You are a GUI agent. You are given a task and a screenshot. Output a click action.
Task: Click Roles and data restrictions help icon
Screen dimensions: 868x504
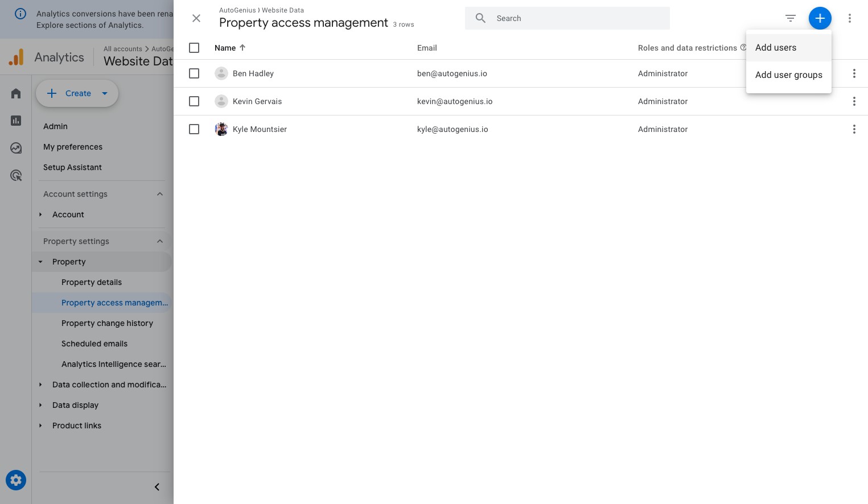coord(743,48)
